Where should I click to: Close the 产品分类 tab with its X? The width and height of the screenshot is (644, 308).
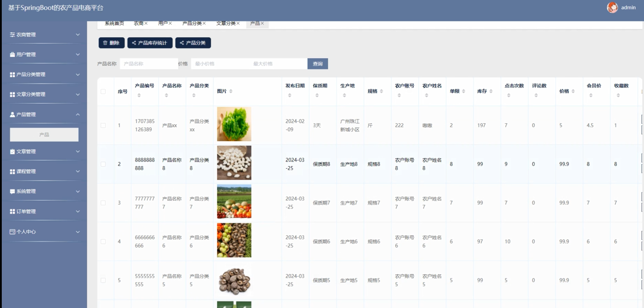click(x=204, y=23)
